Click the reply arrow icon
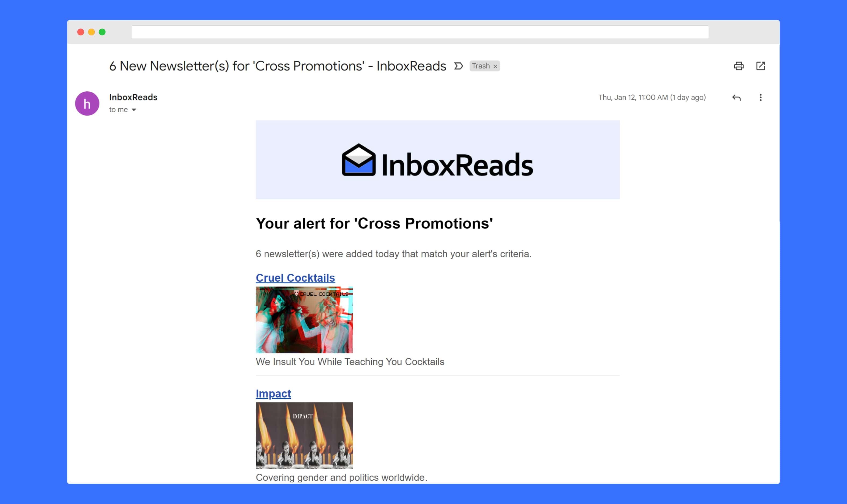 tap(737, 97)
